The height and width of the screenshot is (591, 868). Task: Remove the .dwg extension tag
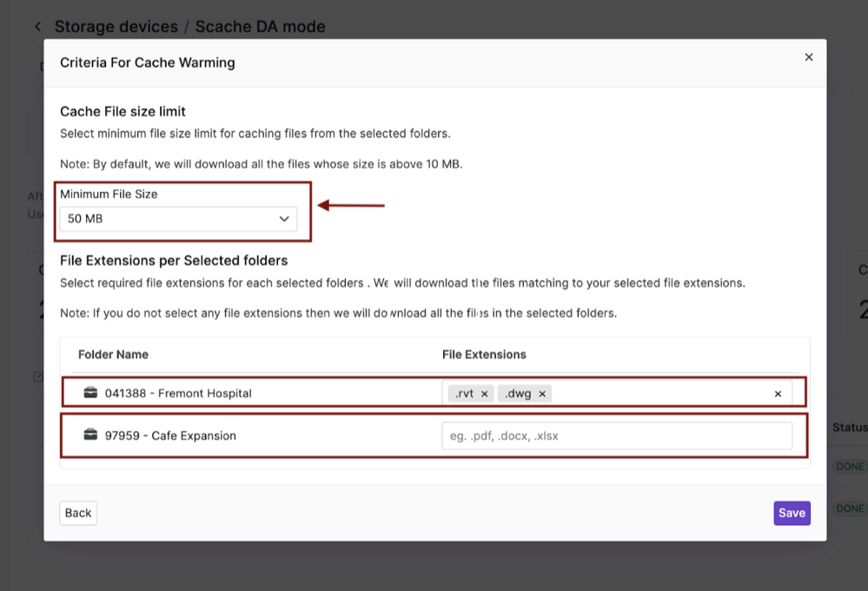pyautogui.click(x=542, y=394)
